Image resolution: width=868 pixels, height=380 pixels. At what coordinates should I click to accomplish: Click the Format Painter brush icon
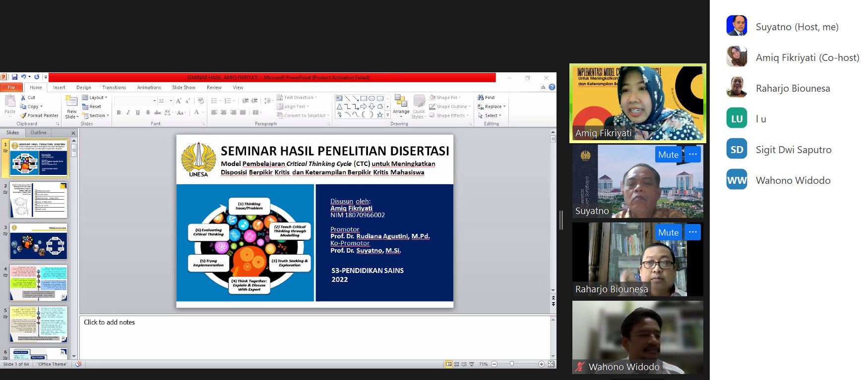[23, 115]
